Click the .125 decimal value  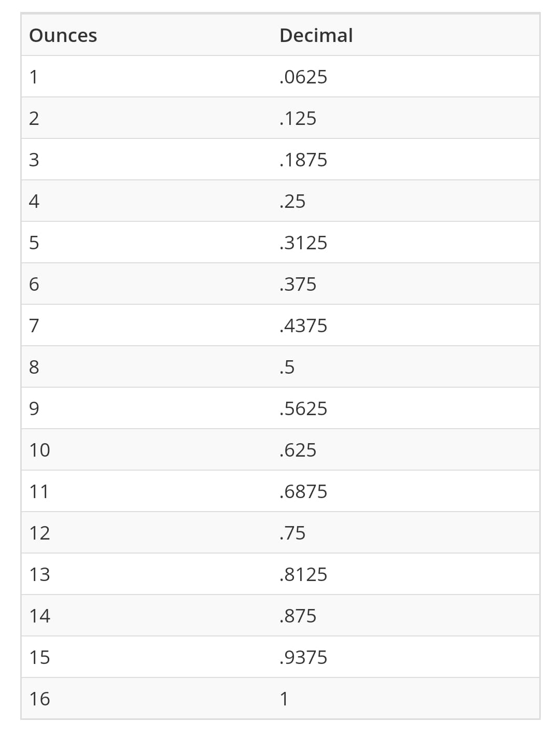point(298,118)
